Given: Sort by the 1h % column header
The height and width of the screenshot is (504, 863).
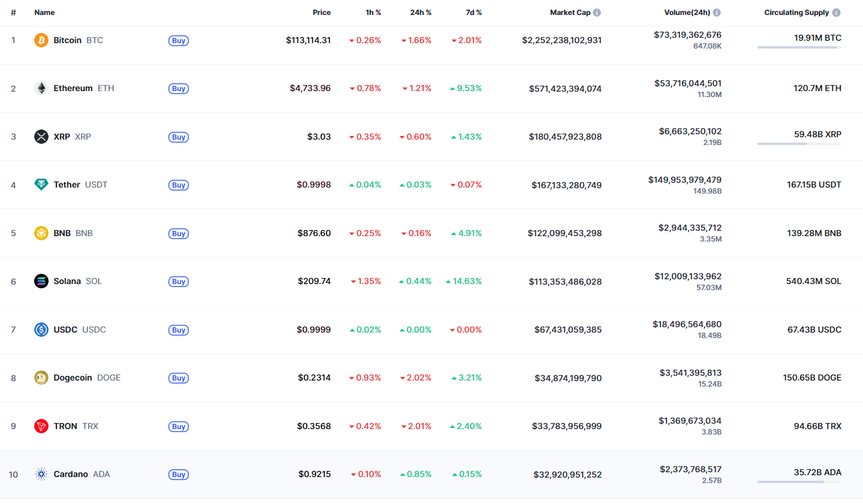Looking at the screenshot, I should coord(373,13).
